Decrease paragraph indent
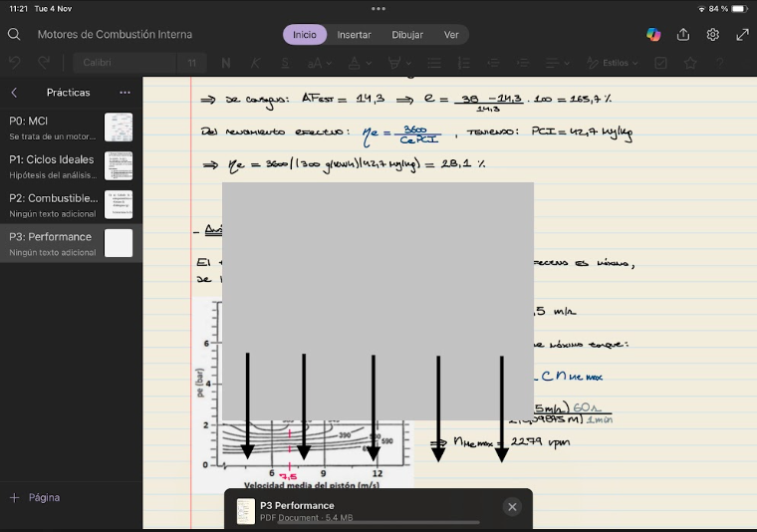This screenshot has height=532, width=757. click(493, 63)
